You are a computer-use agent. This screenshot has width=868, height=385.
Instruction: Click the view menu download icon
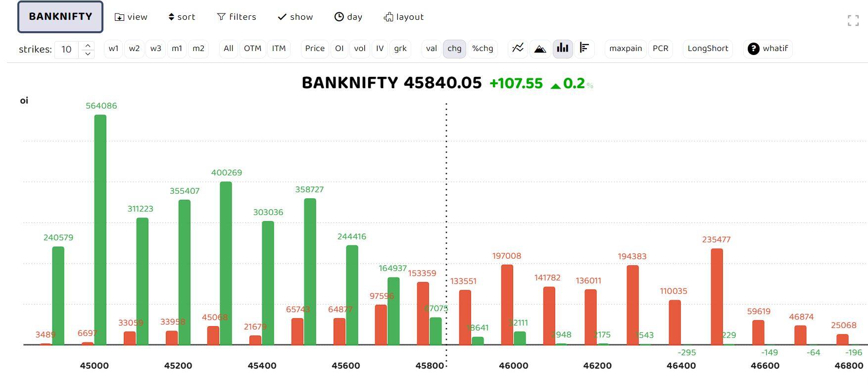[119, 17]
